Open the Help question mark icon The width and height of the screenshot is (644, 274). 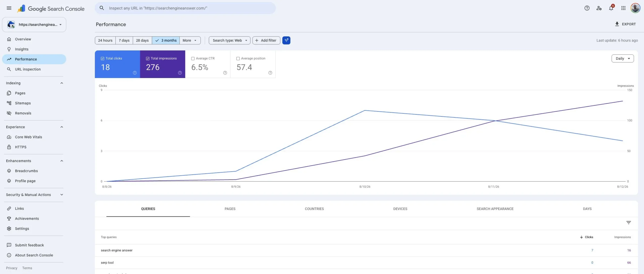coord(587,8)
